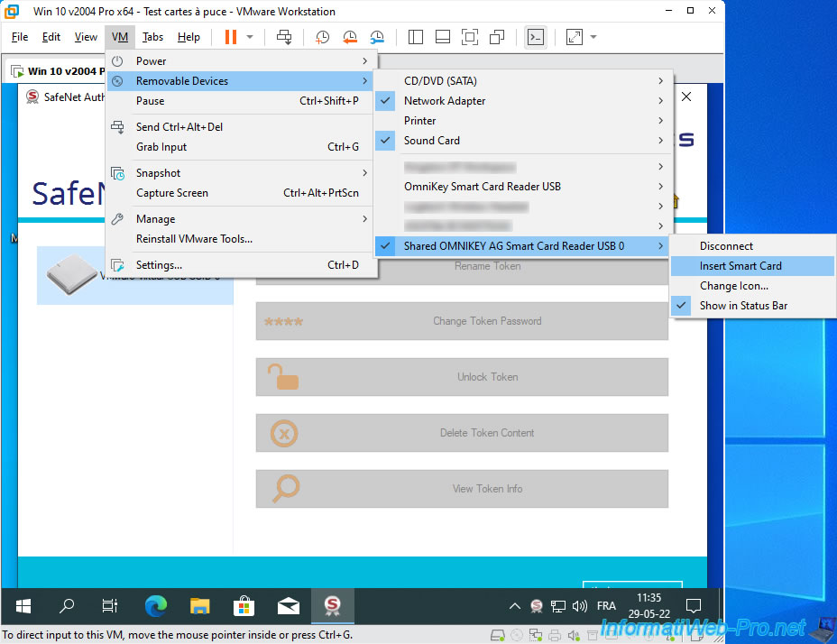Click Pause in the VM menu
Image resolution: width=837 pixels, height=644 pixels.
242,101
